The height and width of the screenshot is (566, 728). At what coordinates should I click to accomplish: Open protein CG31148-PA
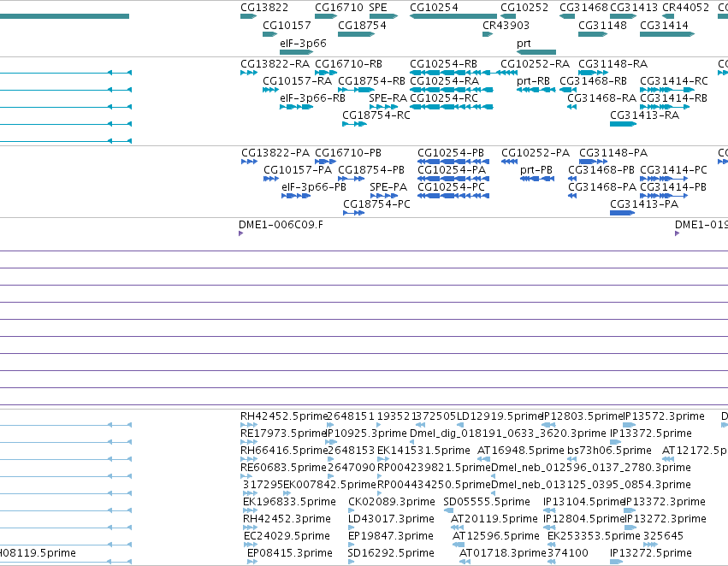pyautogui.click(x=613, y=153)
